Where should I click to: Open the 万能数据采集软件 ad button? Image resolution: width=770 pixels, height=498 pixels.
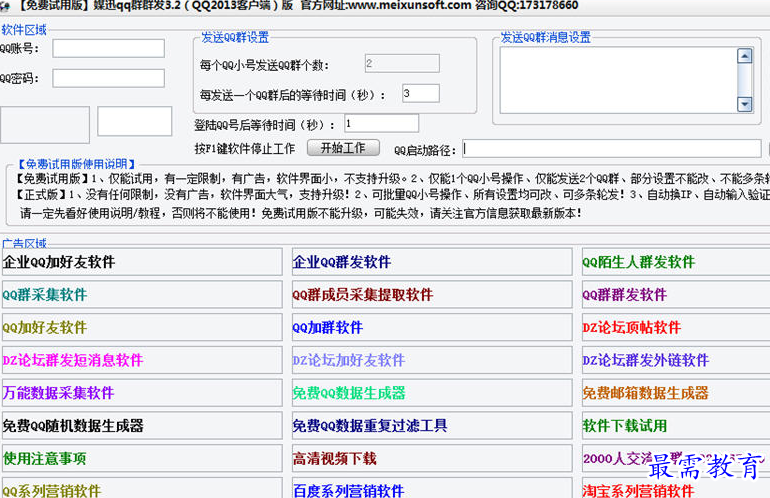[142, 393]
